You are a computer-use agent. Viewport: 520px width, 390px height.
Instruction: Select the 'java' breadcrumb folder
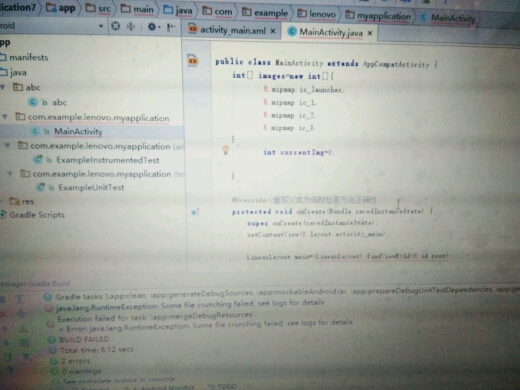[178, 10]
